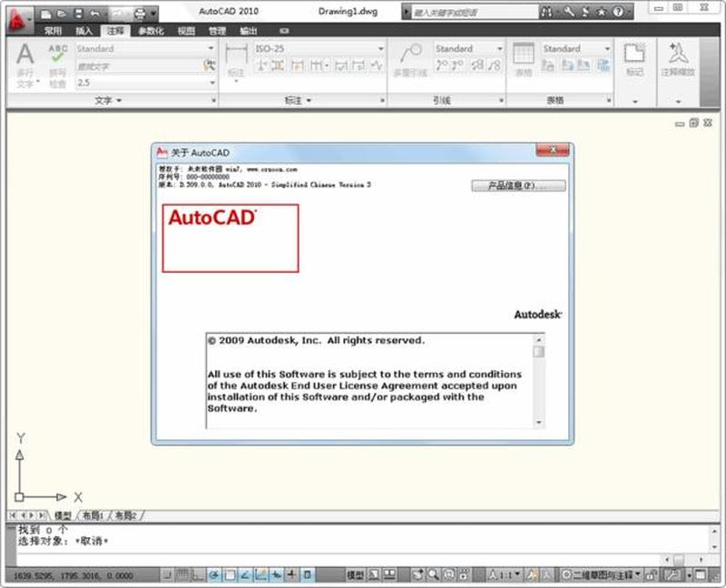
Task: Toggle Object Snap in status bar
Action: tap(230, 575)
